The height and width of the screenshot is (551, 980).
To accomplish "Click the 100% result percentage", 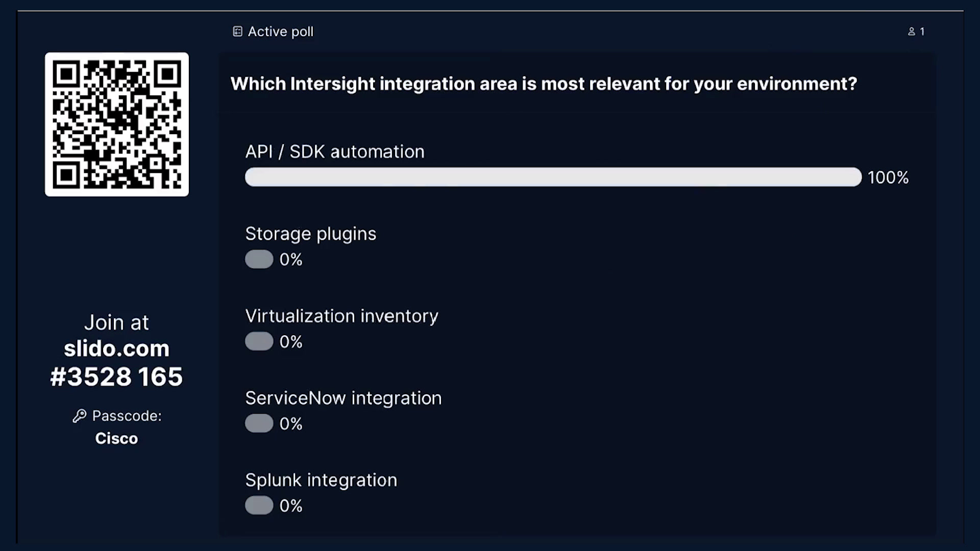I will pos(888,178).
